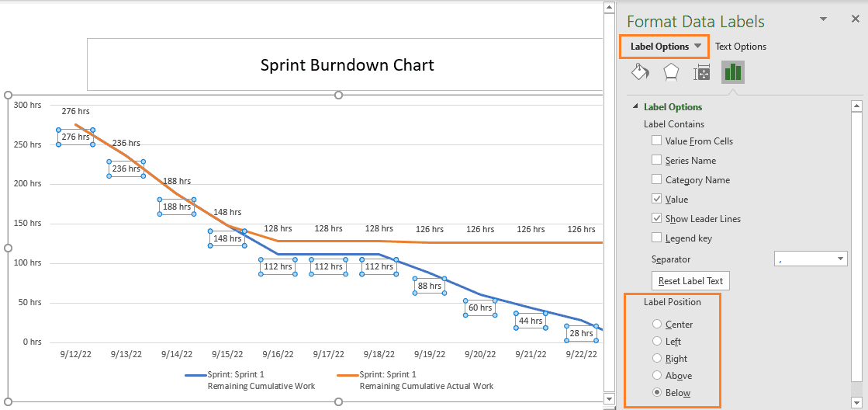Close the Format Data Labels pane
Image resolution: width=868 pixels, height=410 pixels.
[x=855, y=19]
